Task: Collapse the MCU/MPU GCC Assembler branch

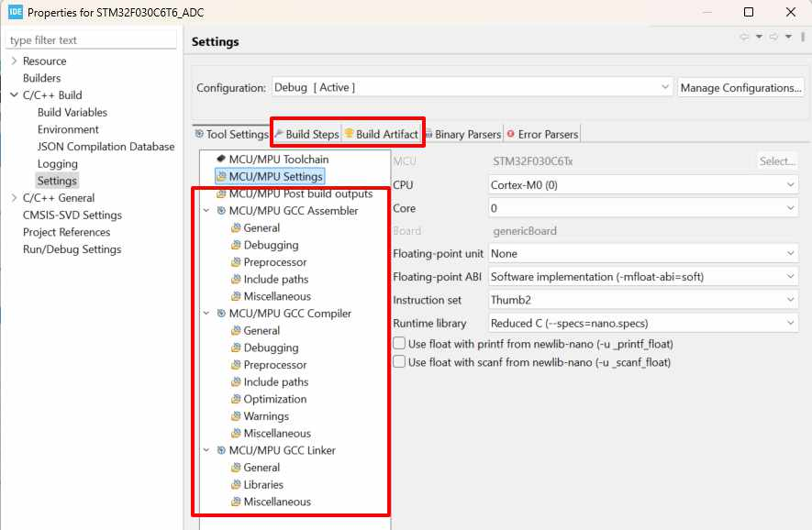Action: coord(206,210)
